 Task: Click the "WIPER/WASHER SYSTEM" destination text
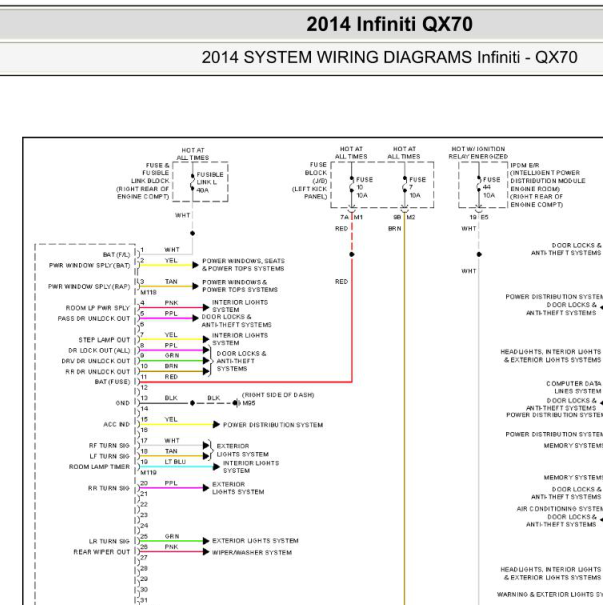(252, 553)
